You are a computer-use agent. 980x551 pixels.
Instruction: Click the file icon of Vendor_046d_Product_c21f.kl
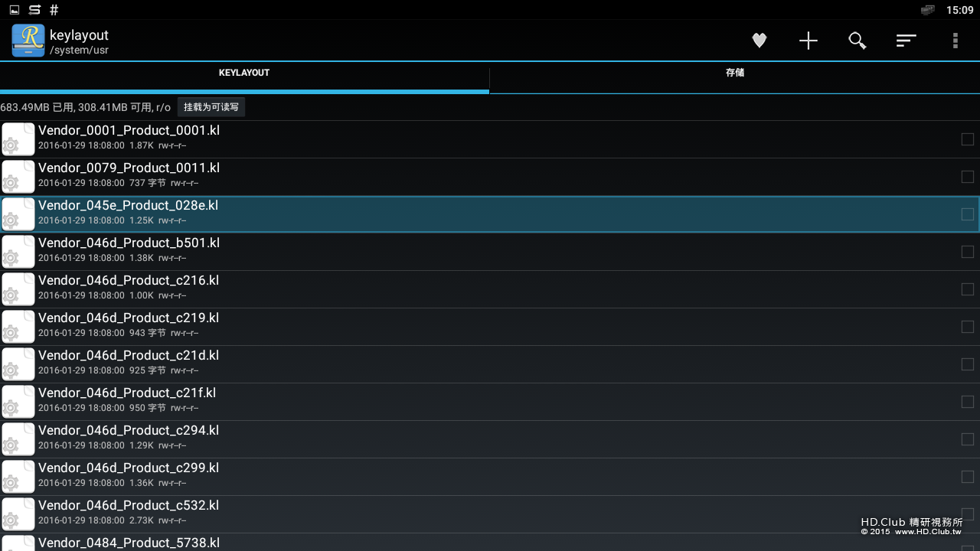[x=18, y=402]
